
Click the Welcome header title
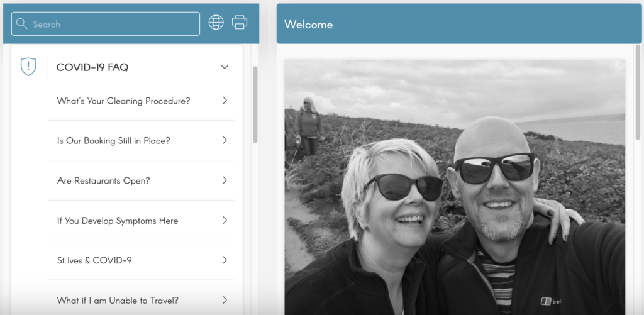point(308,25)
